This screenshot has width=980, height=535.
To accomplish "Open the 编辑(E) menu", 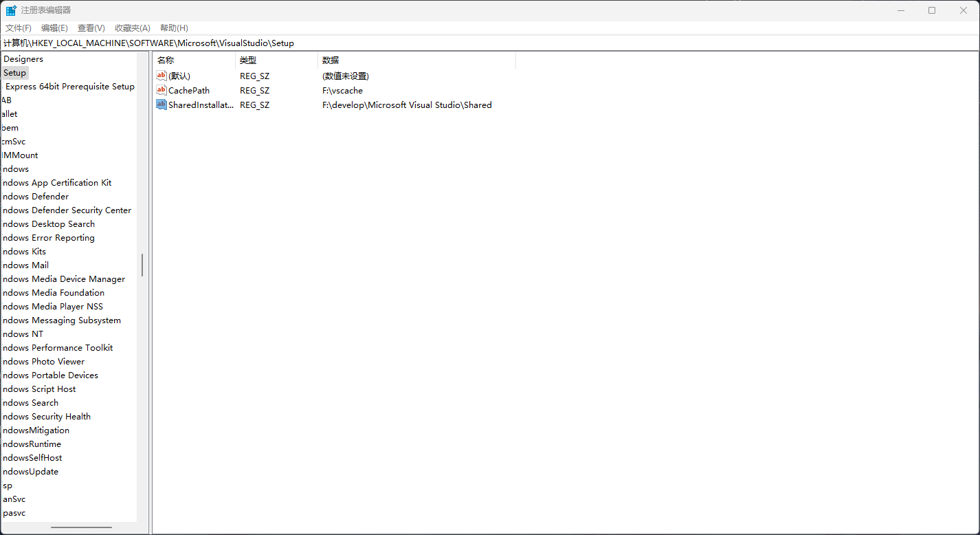I will (54, 28).
